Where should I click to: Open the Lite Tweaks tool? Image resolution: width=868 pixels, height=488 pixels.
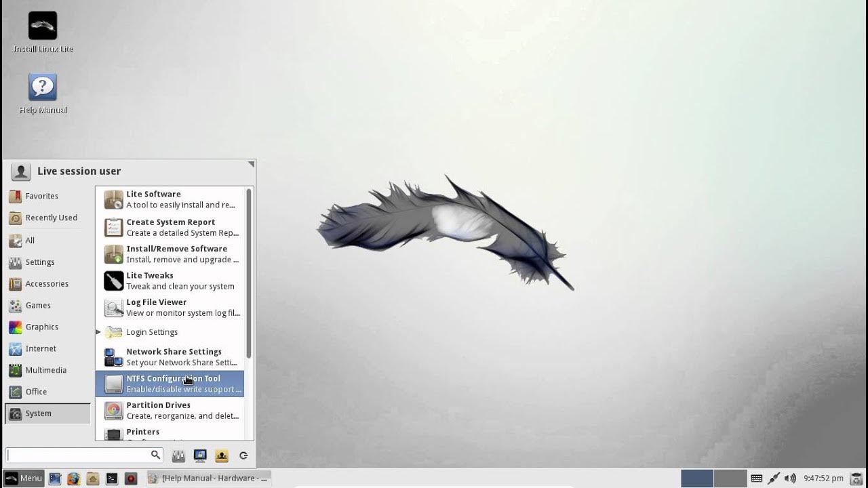pyautogui.click(x=170, y=281)
